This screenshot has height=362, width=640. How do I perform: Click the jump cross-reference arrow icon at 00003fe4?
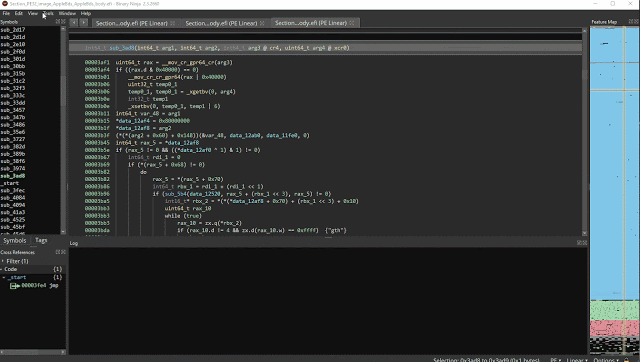pos(15,286)
